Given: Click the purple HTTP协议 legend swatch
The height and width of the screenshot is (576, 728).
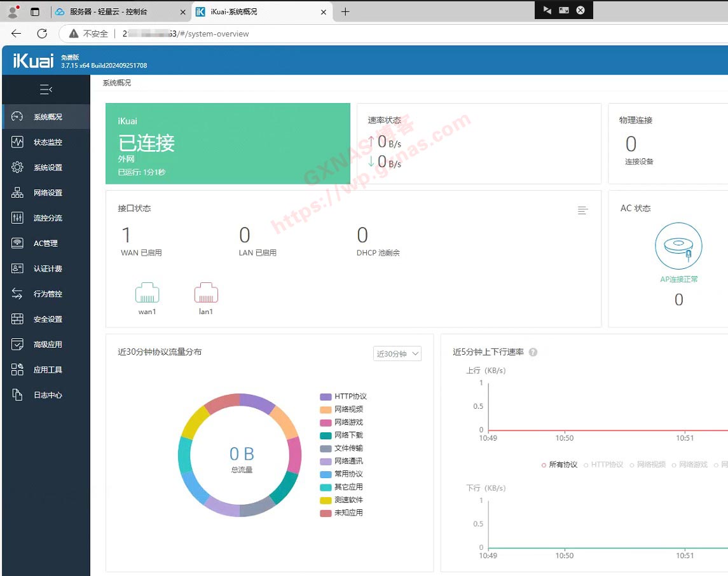Looking at the screenshot, I should point(326,397).
